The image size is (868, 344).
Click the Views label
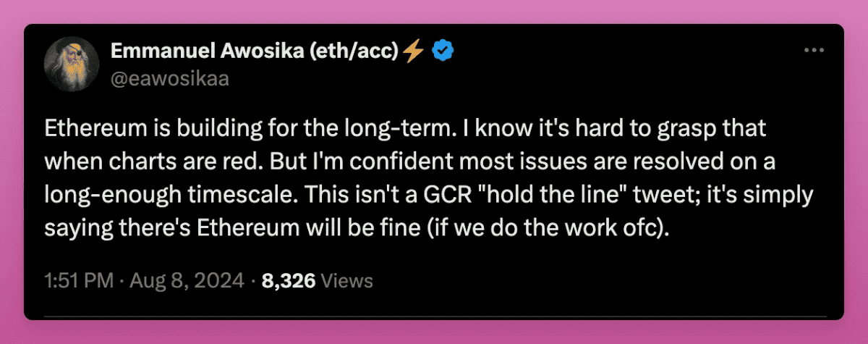[346, 280]
